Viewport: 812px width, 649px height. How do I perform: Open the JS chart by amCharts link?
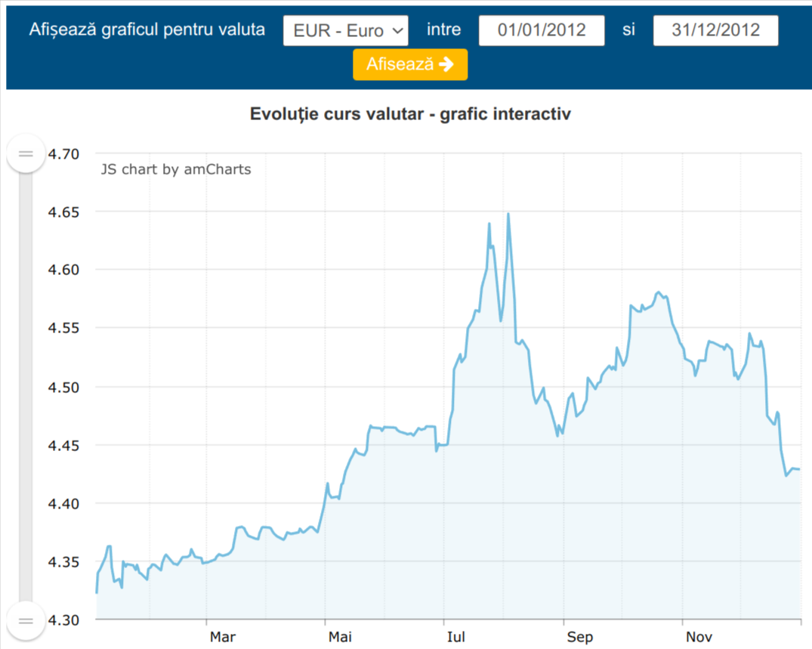click(x=176, y=169)
